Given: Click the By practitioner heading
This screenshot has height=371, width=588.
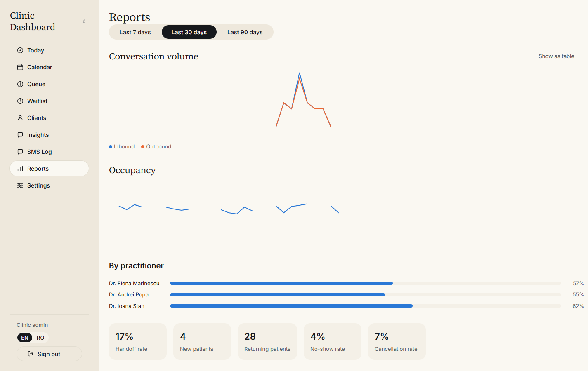Looking at the screenshot, I should pyautogui.click(x=136, y=266).
